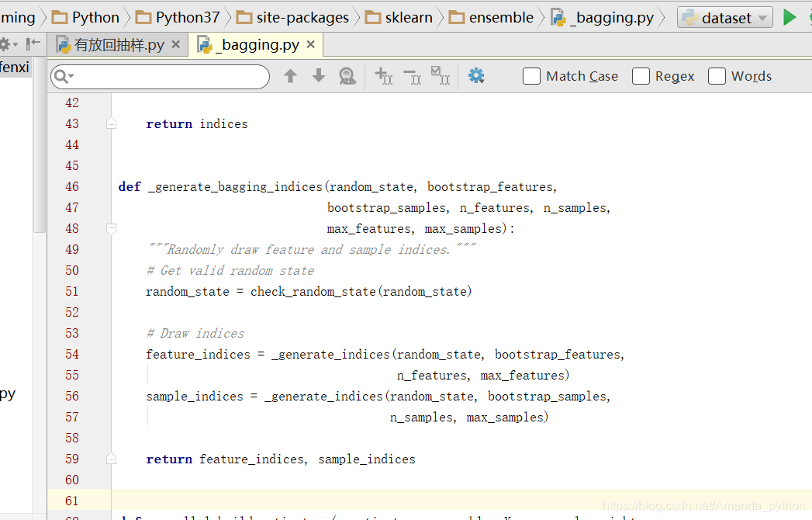The height and width of the screenshot is (520, 812).
Task: Open search filter settings gear
Action: click(476, 76)
